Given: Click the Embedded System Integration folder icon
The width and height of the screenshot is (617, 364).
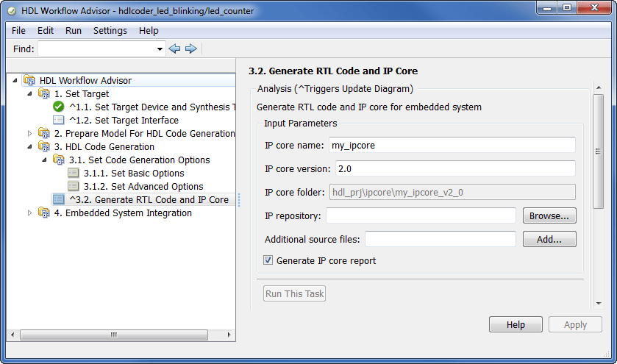Looking at the screenshot, I should click(44, 213).
